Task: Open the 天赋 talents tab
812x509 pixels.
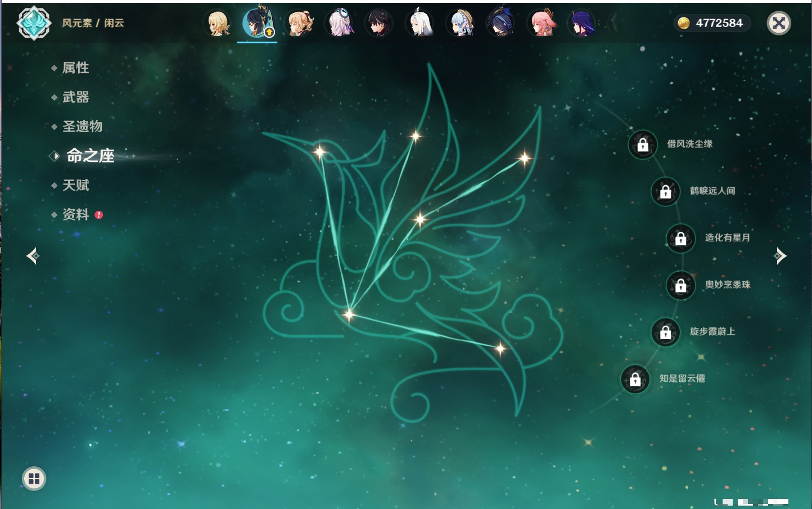Action: point(75,185)
